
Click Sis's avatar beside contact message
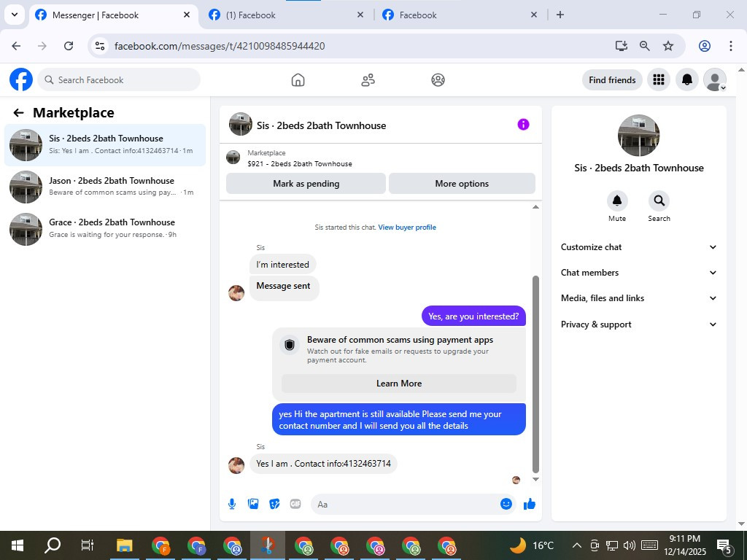tap(236, 465)
